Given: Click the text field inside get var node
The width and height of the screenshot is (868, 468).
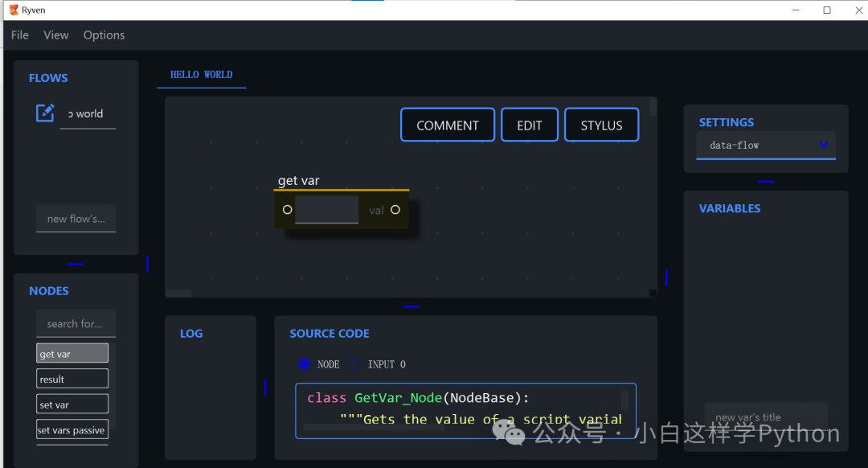Looking at the screenshot, I should (326, 209).
